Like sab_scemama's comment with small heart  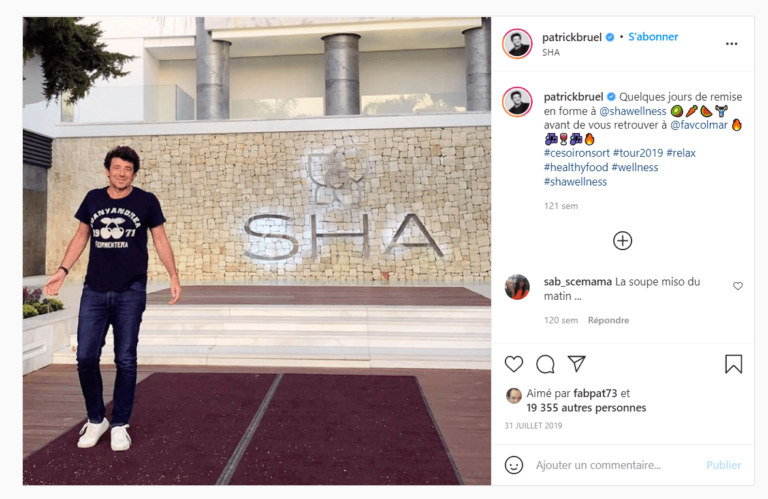tap(738, 286)
